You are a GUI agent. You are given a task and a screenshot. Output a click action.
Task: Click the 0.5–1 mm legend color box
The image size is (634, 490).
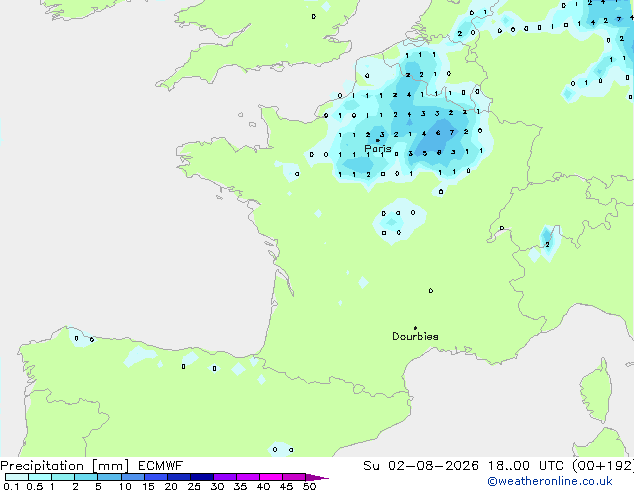click(x=40, y=477)
